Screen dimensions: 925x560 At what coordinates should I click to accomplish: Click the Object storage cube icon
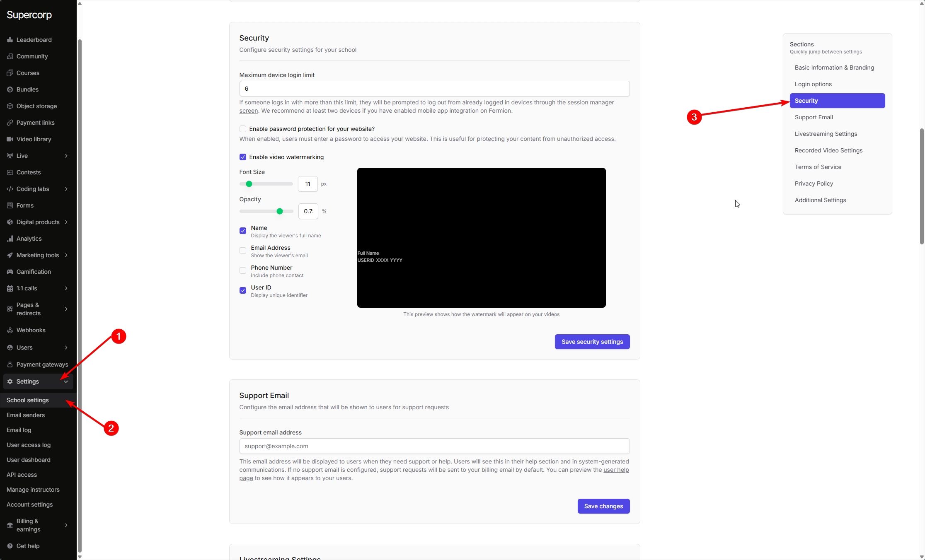click(10, 106)
